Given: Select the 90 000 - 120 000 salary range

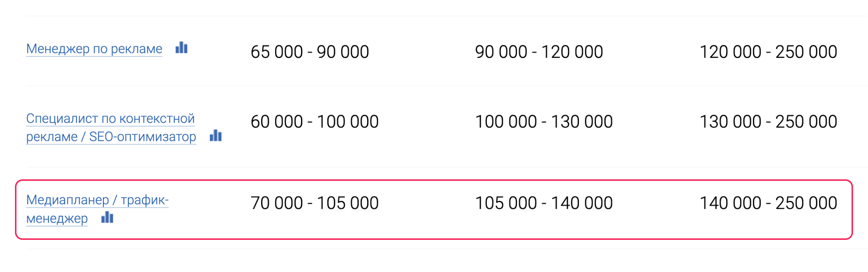Looking at the screenshot, I should point(539,52).
